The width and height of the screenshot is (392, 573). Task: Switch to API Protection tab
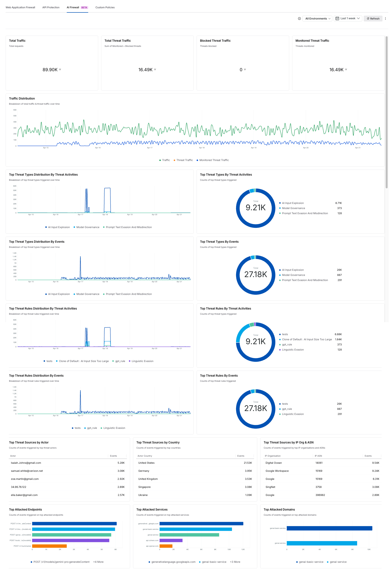pyautogui.click(x=51, y=7)
